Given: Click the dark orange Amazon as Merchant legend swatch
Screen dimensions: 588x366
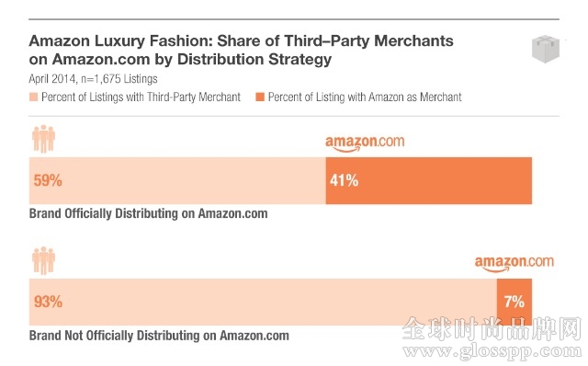Looking at the screenshot, I should coord(260,97).
